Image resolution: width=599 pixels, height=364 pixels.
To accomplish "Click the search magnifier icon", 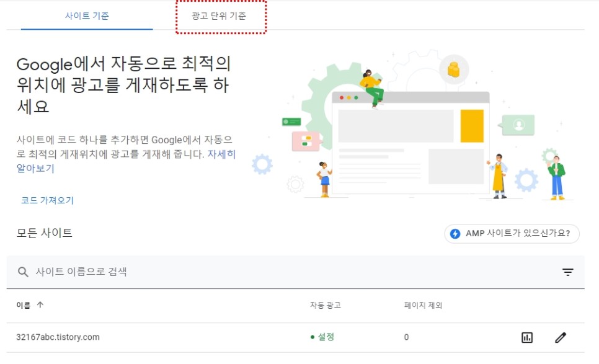I will (23, 272).
